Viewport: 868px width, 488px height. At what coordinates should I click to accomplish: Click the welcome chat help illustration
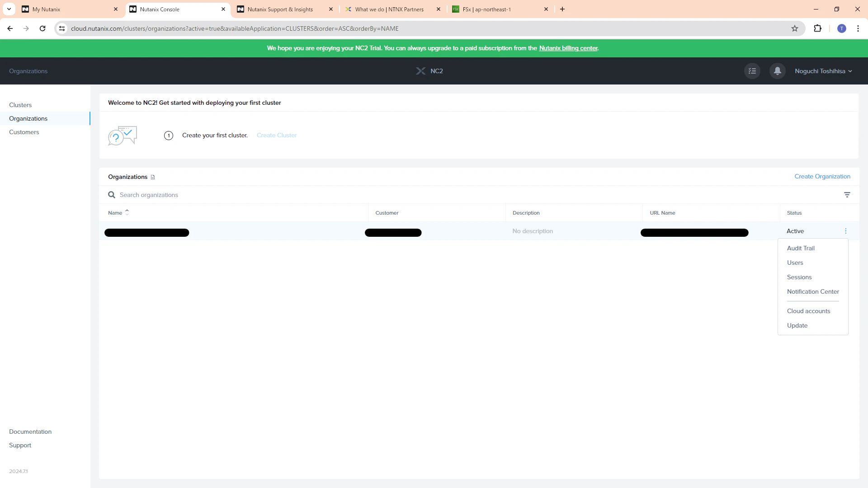point(123,136)
